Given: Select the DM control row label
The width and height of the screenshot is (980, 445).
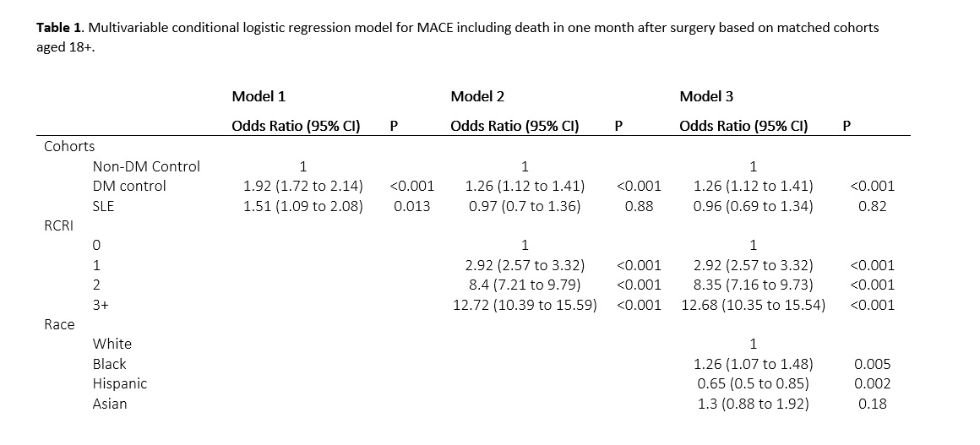Looking at the screenshot, I should click(129, 186).
